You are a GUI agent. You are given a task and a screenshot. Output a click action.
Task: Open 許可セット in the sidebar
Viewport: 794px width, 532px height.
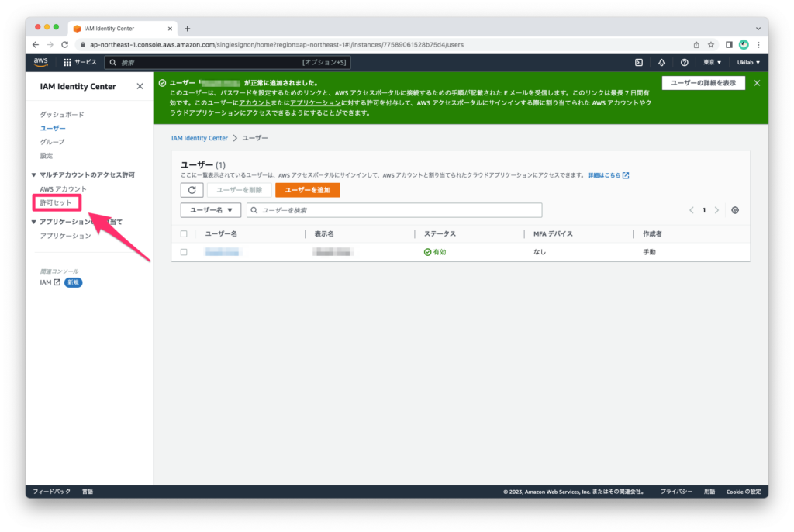pyautogui.click(x=56, y=202)
